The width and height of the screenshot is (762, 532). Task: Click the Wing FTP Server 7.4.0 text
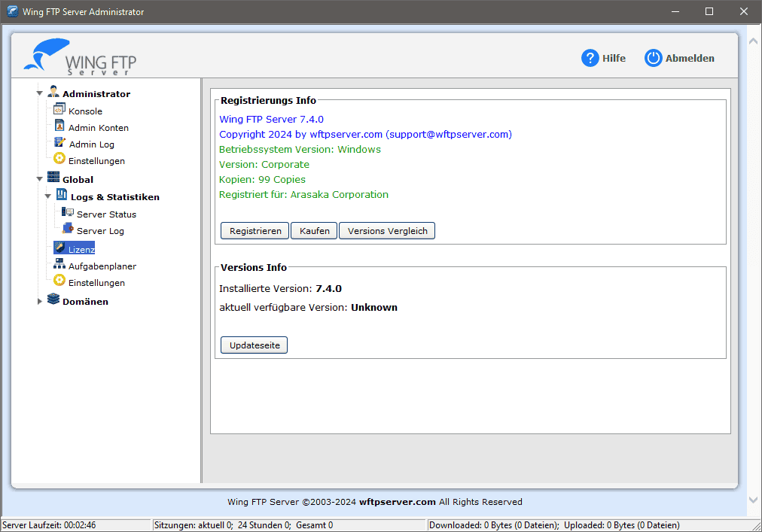pyautogui.click(x=271, y=119)
